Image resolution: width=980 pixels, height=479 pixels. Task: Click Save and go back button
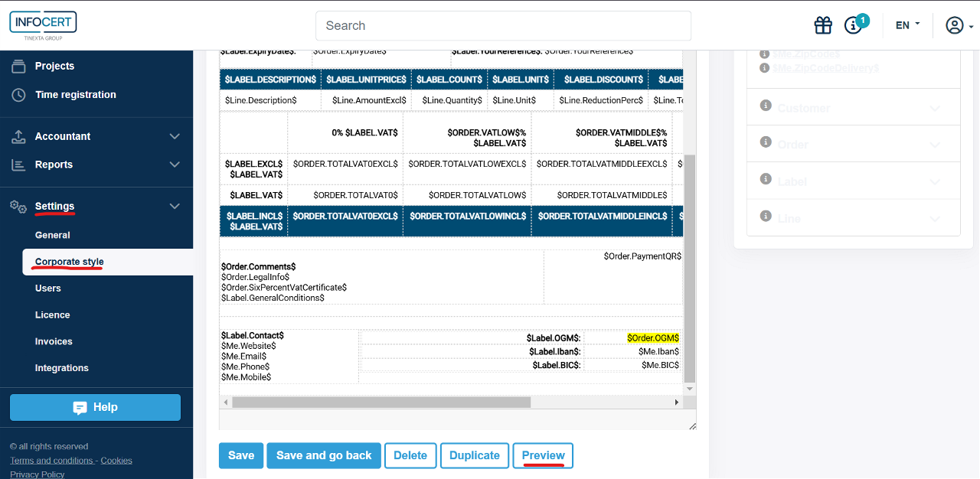click(x=323, y=455)
